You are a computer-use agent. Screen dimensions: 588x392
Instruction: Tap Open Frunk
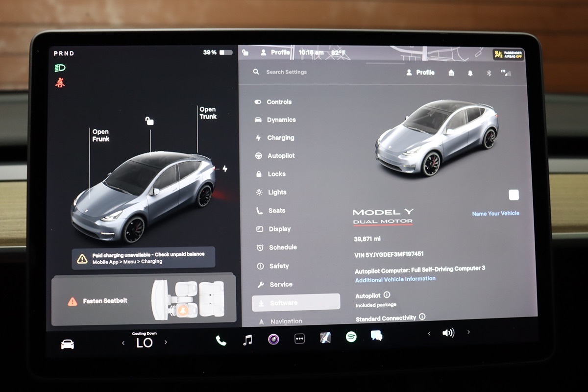click(x=101, y=135)
